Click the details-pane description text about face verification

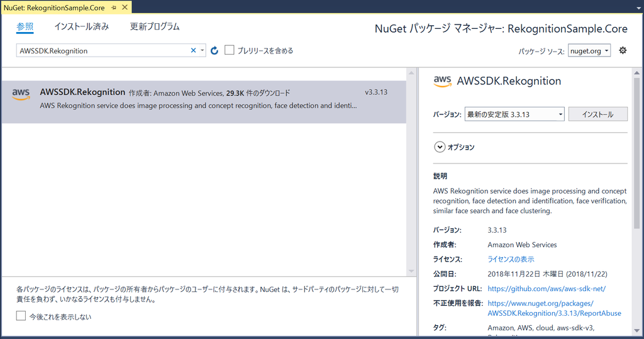point(530,201)
